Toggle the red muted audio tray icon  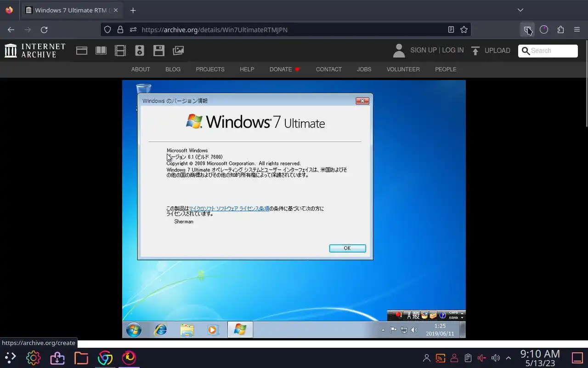pyautogui.click(x=481, y=358)
